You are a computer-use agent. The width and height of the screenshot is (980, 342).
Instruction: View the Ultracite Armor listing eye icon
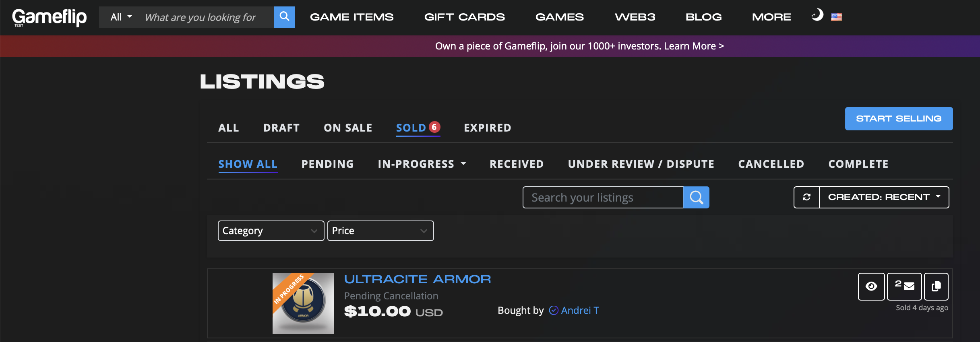(871, 286)
